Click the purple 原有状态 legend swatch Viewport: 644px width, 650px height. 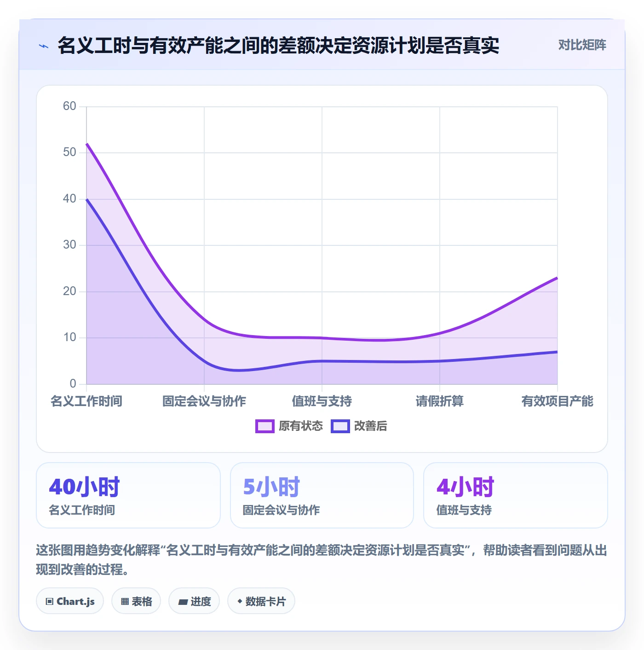coord(265,426)
